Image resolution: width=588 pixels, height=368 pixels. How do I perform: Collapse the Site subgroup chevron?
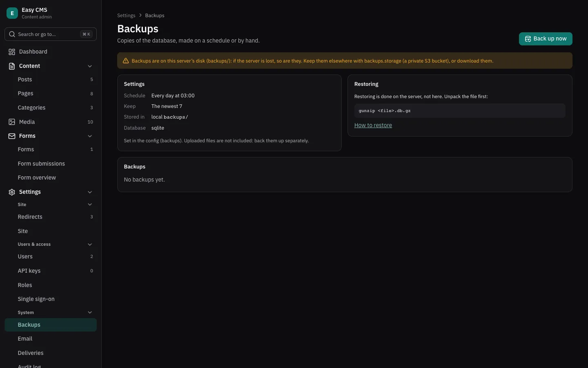90,204
